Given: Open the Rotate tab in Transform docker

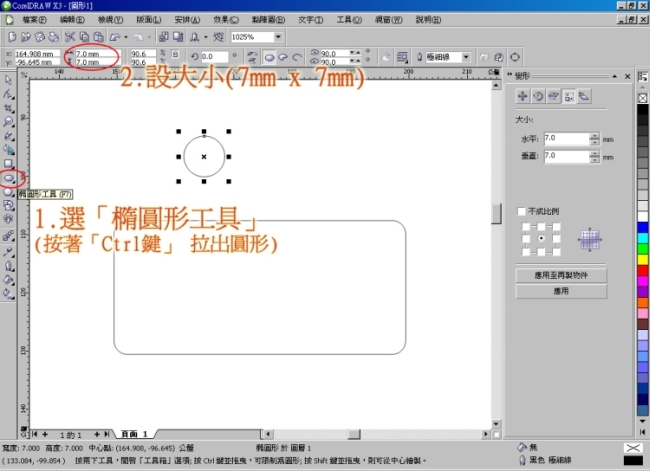Looking at the screenshot, I should 538,96.
